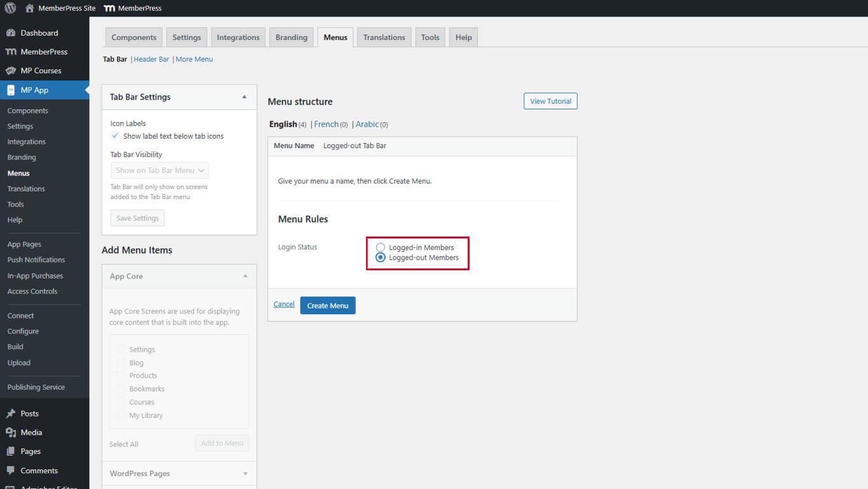
Task: Switch to the Translations tab
Action: click(384, 38)
